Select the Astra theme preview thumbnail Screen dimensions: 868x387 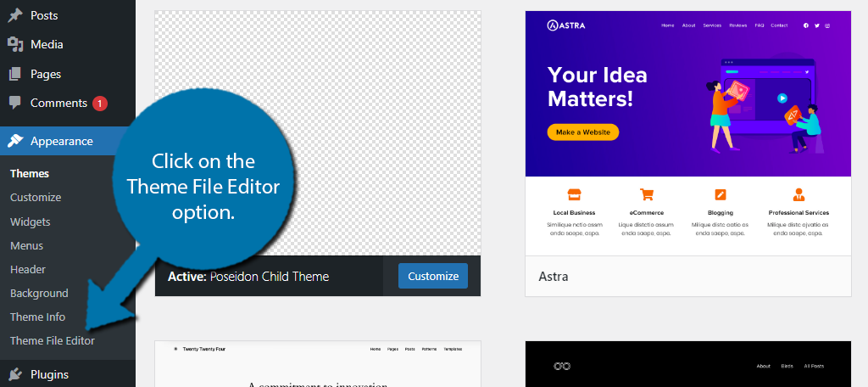click(x=688, y=133)
